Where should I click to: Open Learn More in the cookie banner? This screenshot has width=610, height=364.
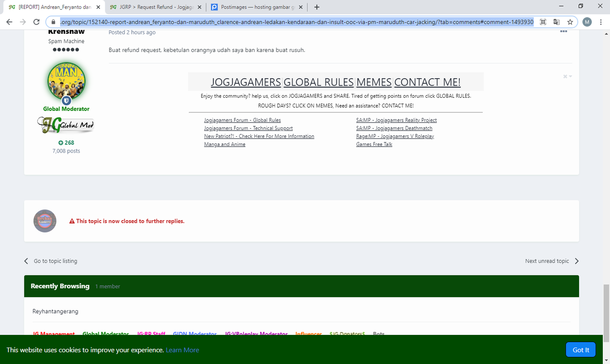tap(183, 350)
